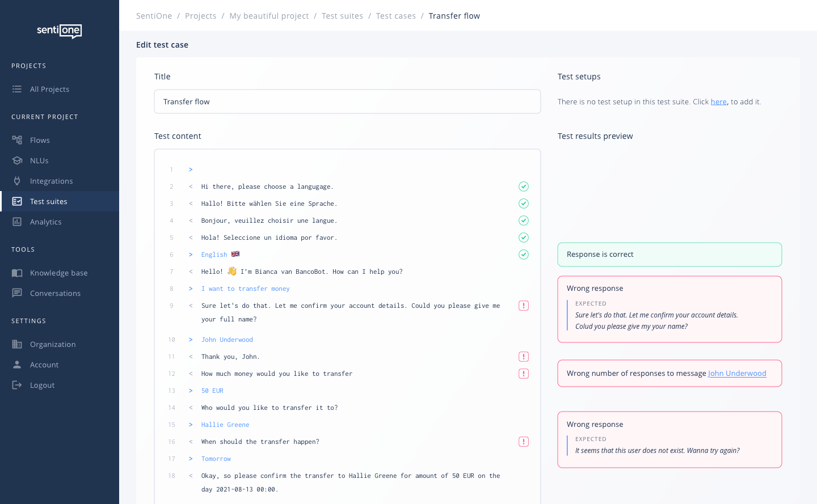Click the Title input field

tap(347, 101)
